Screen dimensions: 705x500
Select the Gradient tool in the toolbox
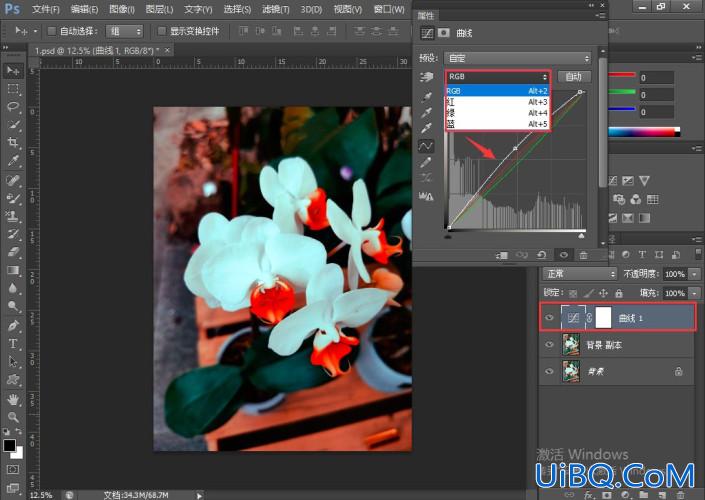click(x=13, y=270)
